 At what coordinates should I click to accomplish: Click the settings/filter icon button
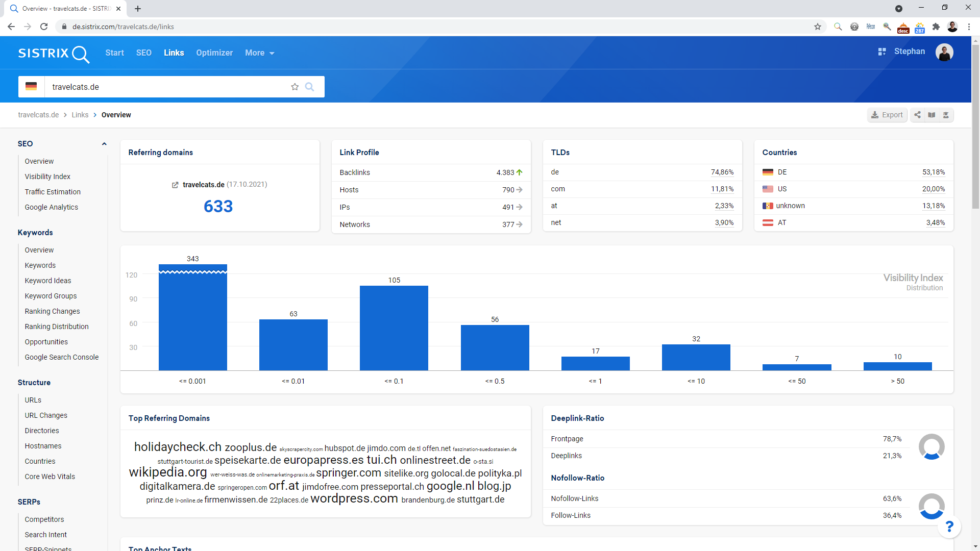[946, 115]
